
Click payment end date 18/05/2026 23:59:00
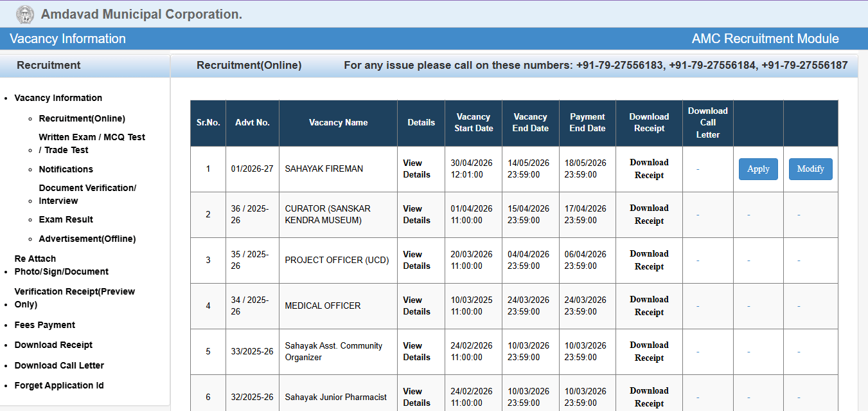click(585, 169)
